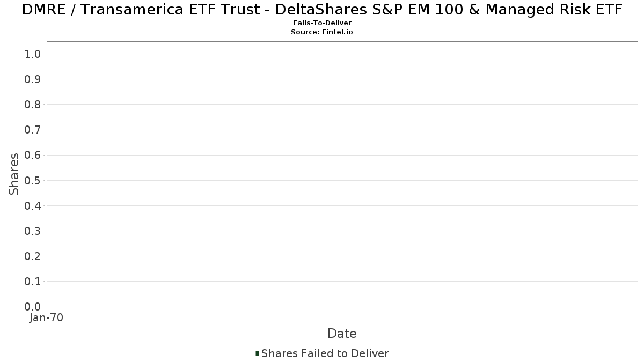Click the 0.3 y-axis tick label
This screenshot has width=644, height=362.
pos(33,231)
